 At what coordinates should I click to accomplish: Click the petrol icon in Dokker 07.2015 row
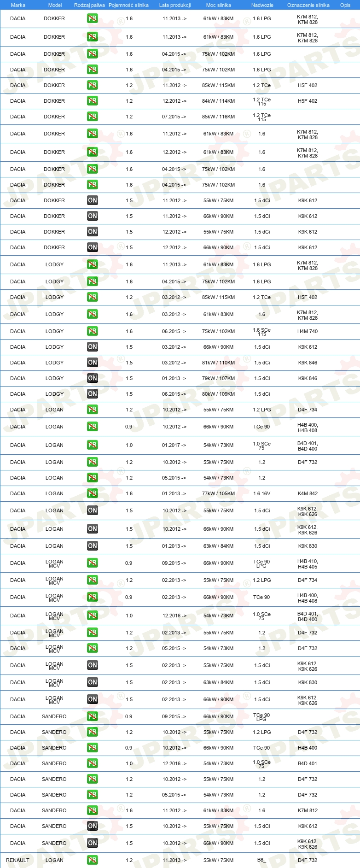click(x=93, y=117)
